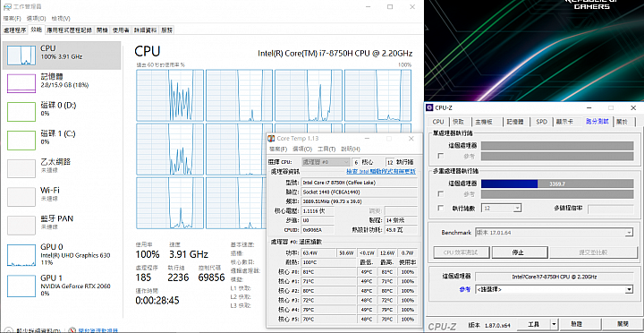The height and width of the screenshot is (333, 644).
Task: Select CPU usage thumbnail in Task Manager sidebar
Action: pyautogui.click(x=21, y=55)
